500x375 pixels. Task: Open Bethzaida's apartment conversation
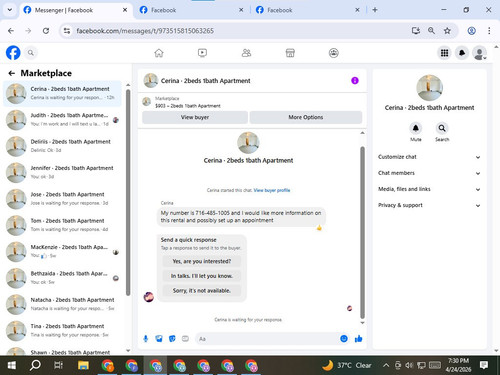[63, 278]
